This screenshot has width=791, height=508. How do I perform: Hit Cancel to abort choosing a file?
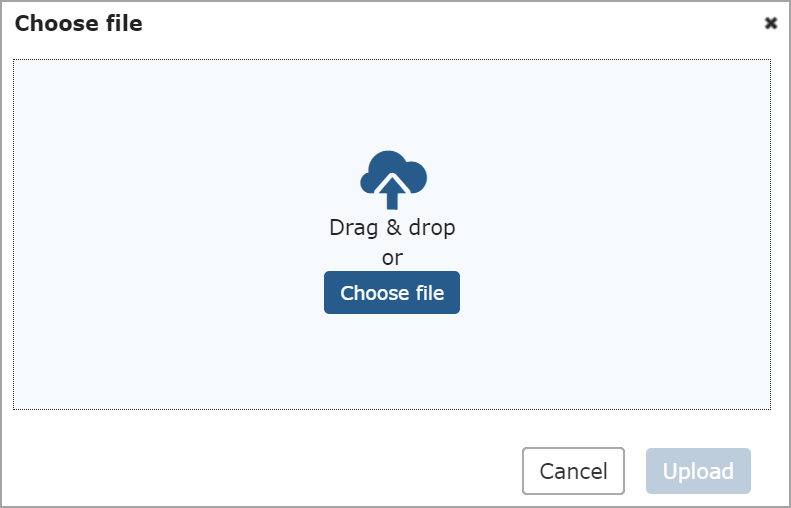(x=573, y=471)
